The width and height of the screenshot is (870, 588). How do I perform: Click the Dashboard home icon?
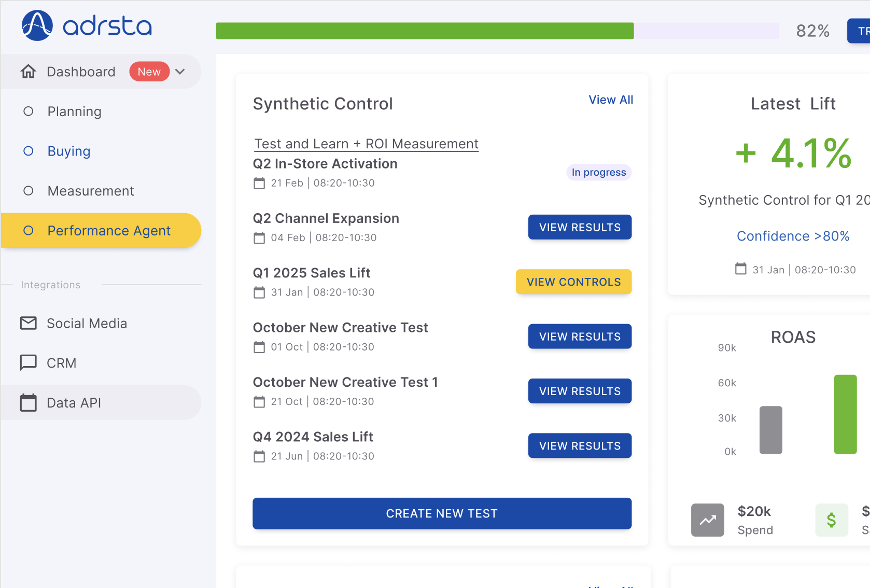(x=29, y=72)
